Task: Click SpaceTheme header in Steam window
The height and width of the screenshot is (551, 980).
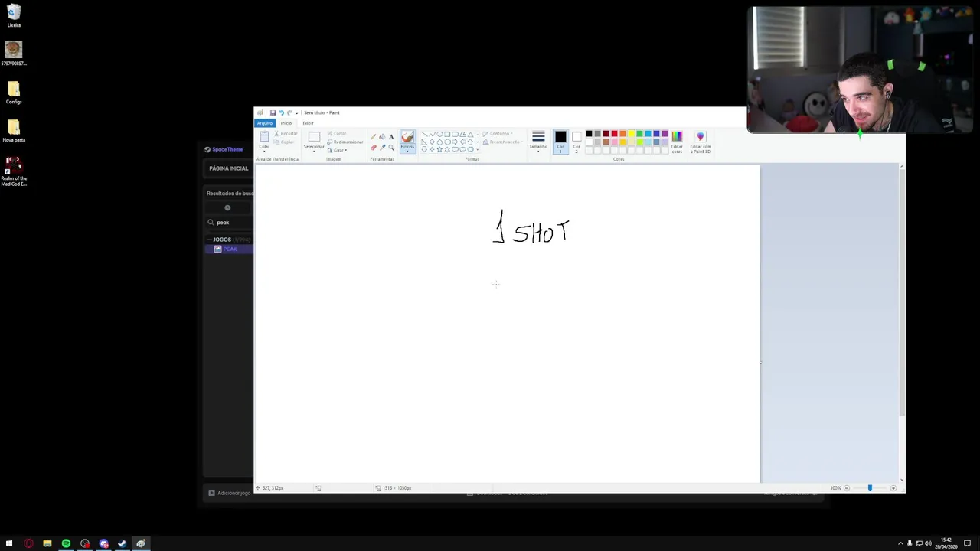Action: pyautogui.click(x=224, y=149)
